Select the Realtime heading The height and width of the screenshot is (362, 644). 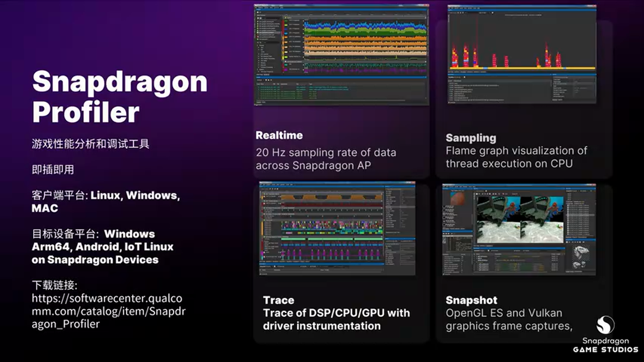[279, 135]
